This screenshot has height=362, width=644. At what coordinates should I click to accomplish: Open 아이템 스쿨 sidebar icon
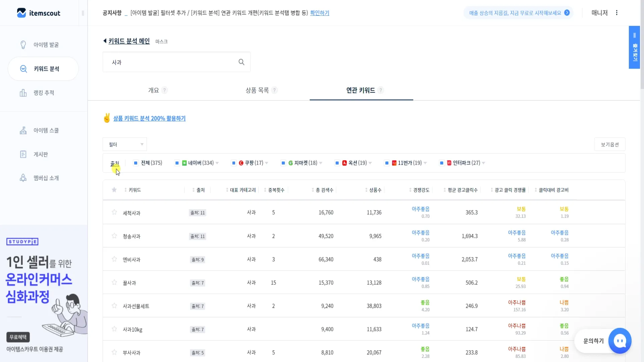pos(23,130)
